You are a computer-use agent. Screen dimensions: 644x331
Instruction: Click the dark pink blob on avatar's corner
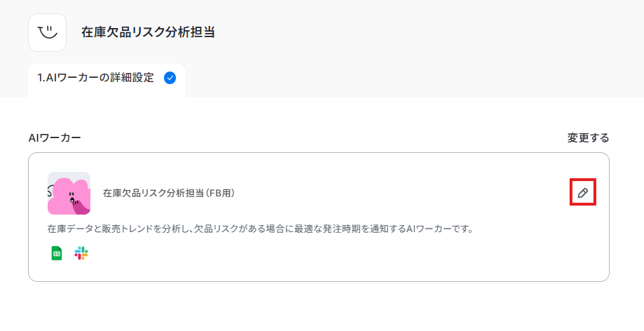(x=83, y=206)
